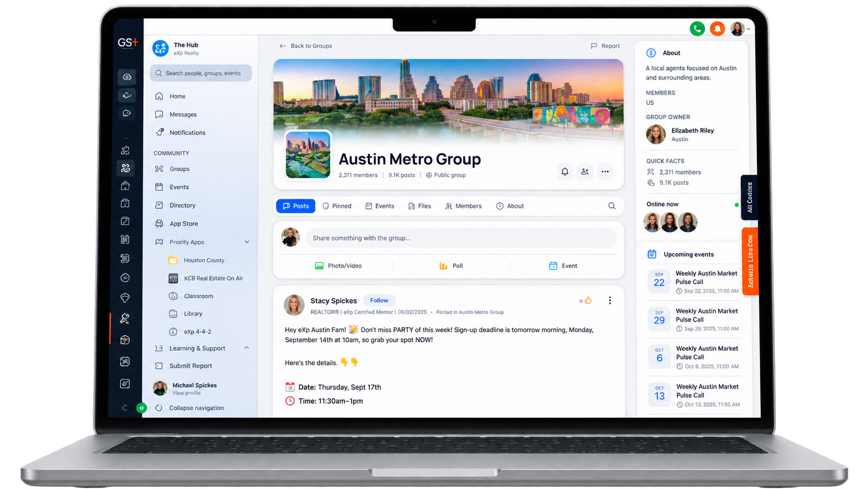Viewport: 868px width, 489px height.
Task: Like Stacy Spickes' post with thumbs-up icon
Action: tap(588, 300)
